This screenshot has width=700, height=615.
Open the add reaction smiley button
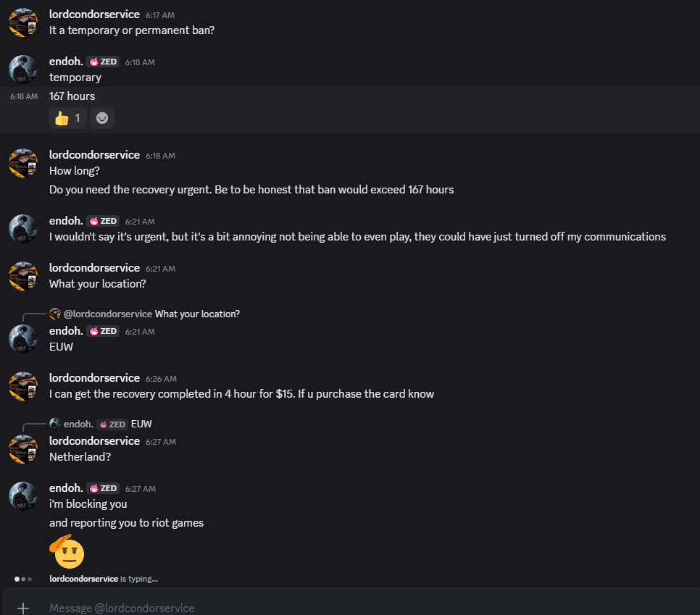coord(102,117)
